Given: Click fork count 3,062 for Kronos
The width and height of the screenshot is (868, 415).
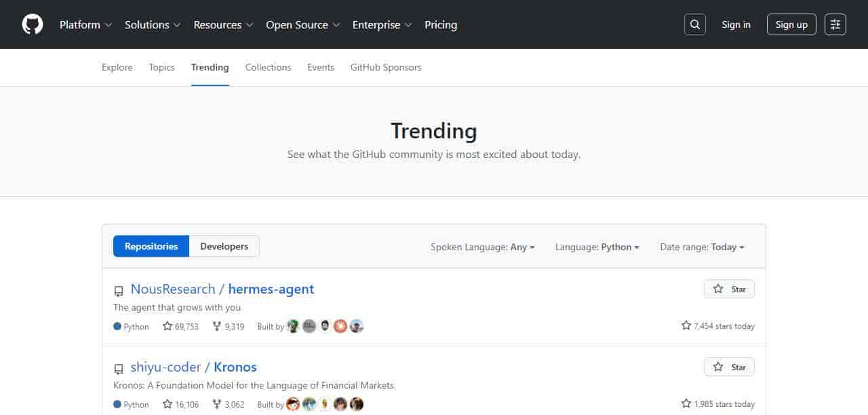Looking at the screenshot, I should [228, 404].
